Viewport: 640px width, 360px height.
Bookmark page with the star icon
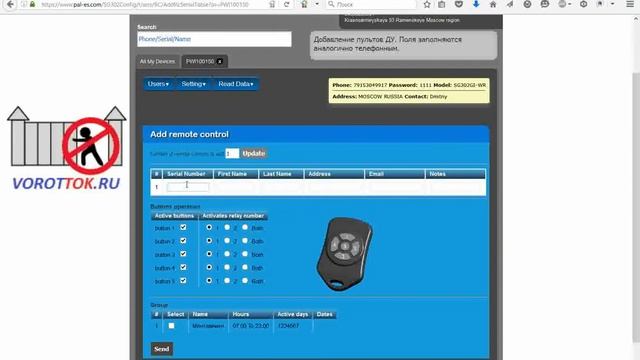click(x=427, y=4)
